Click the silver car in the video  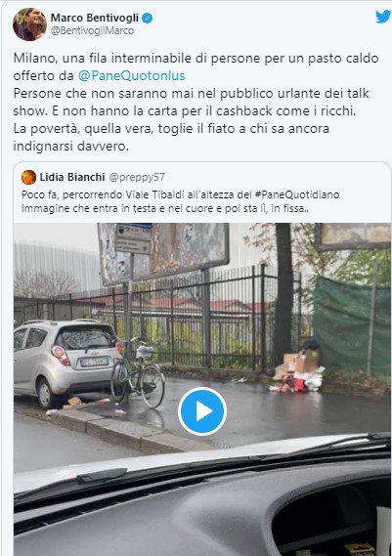click(x=65, y=363)
